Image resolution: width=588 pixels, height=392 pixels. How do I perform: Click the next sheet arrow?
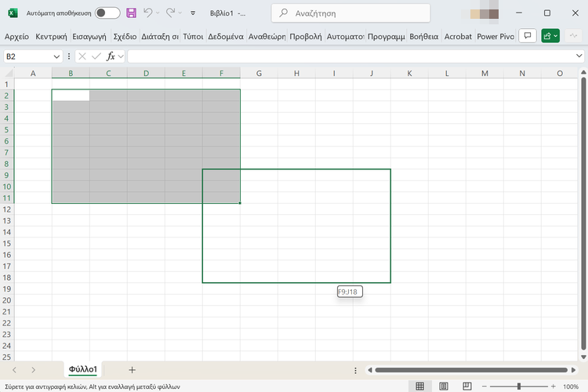(34, 370)
